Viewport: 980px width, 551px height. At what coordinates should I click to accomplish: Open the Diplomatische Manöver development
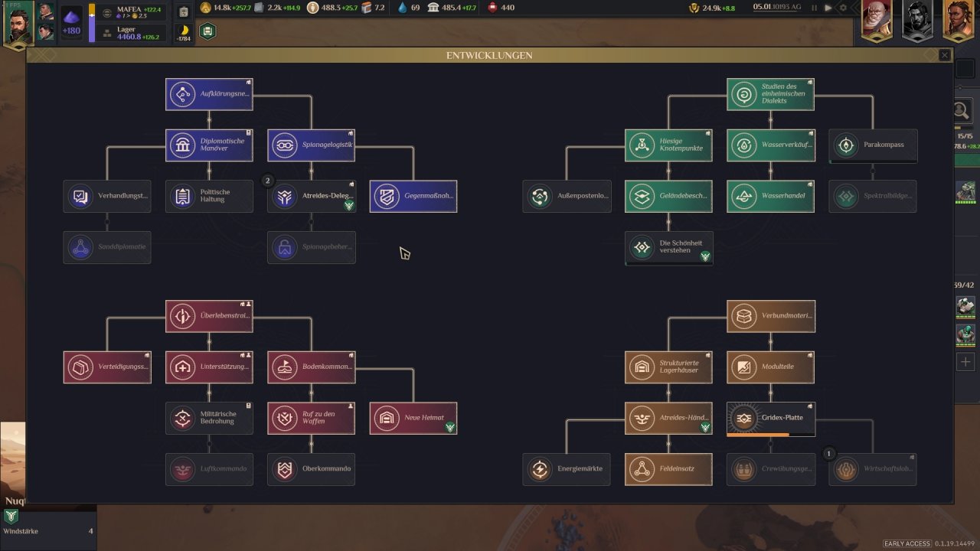209,145
